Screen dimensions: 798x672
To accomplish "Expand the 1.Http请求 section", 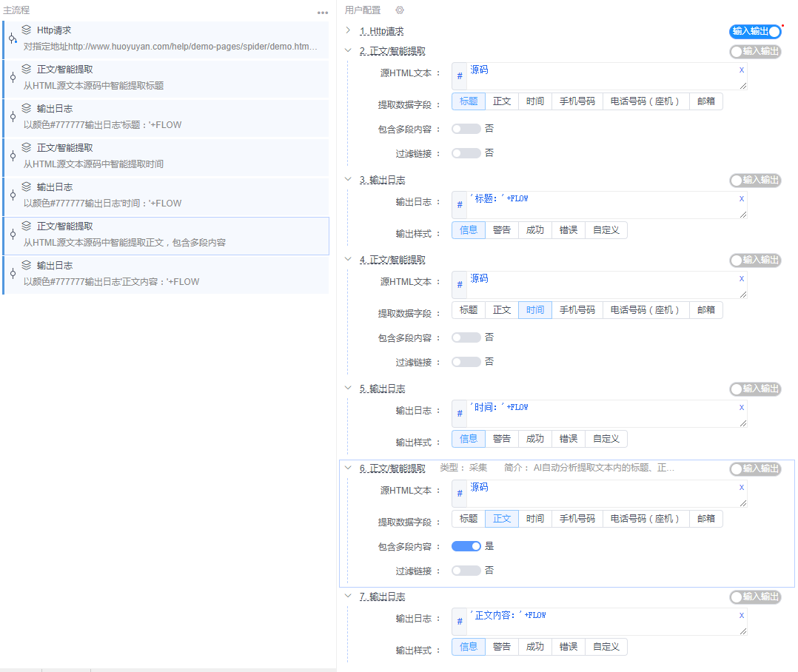I will pos(347,31).
